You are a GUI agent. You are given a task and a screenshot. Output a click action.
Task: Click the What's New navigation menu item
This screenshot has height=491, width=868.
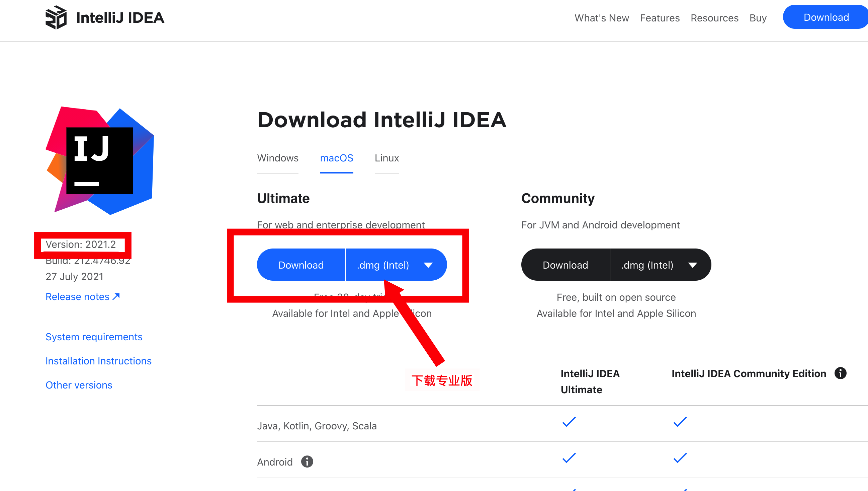tap(602, 18)
